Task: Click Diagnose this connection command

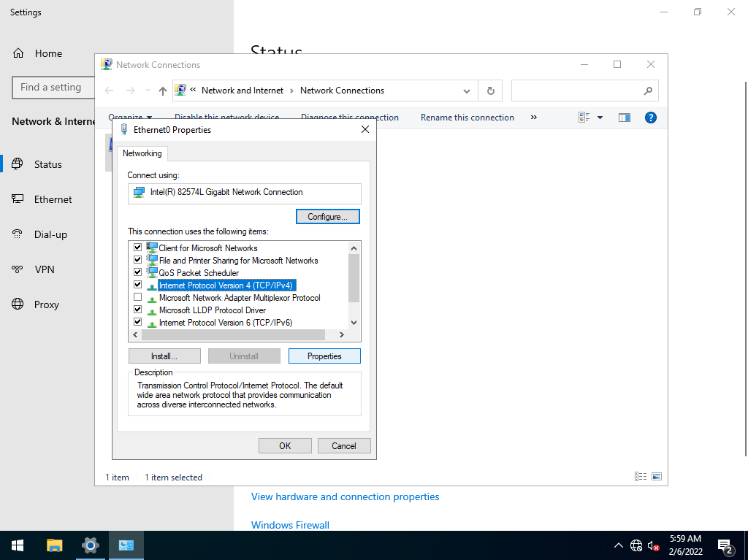Action: click(350, 118)
